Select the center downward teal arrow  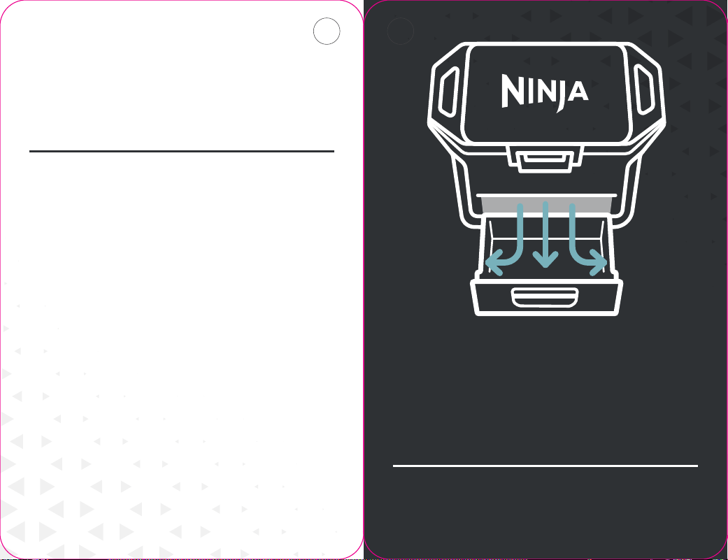pyautogui.click(x=545, y=235)
